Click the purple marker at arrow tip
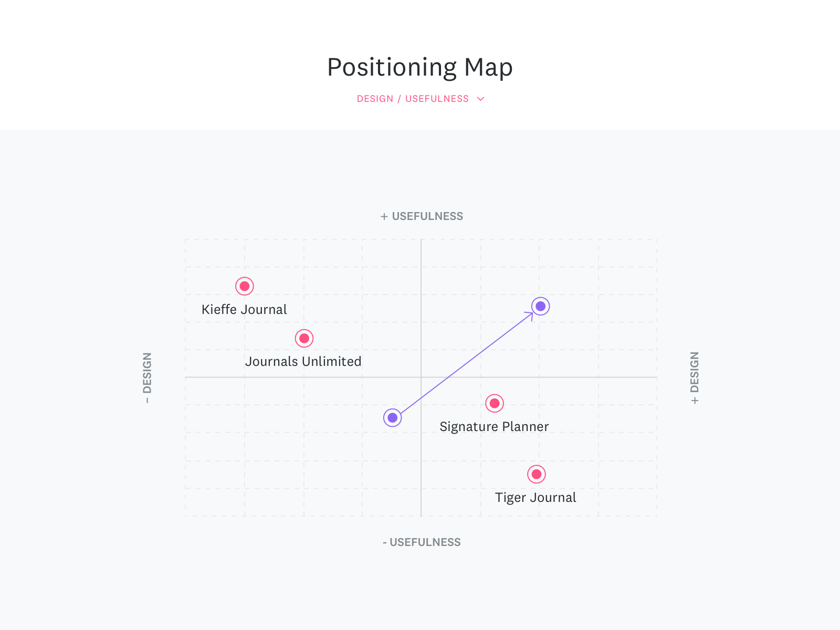 541,306
